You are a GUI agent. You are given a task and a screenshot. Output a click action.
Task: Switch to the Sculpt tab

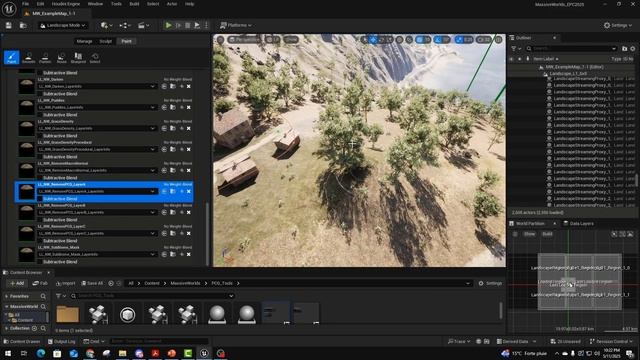(x=106, y=41)
